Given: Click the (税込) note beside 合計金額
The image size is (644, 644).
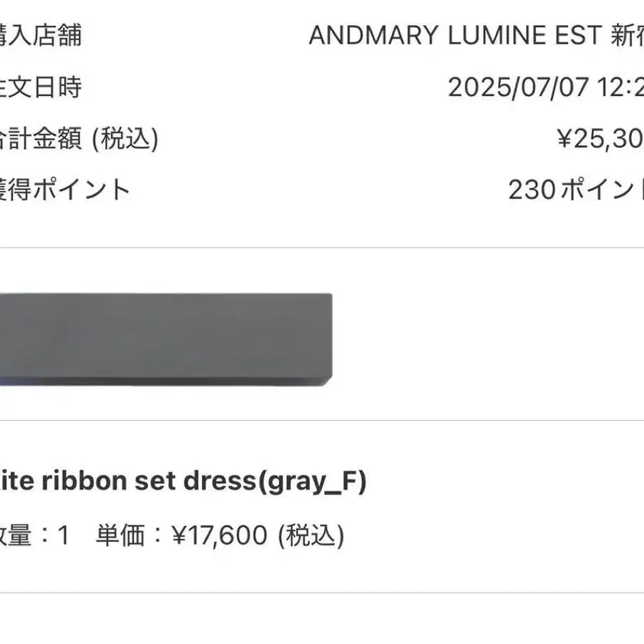Looking at the screenshot, I should click(125, 139).
